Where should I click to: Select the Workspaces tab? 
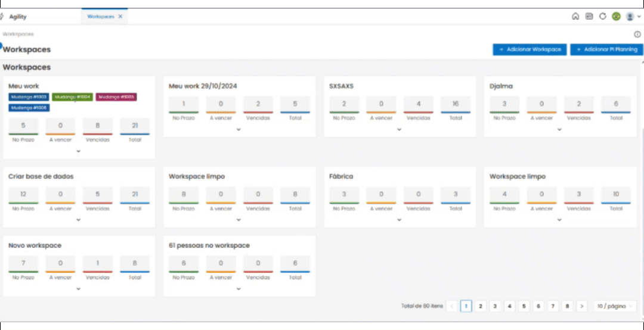click(101, 17)
